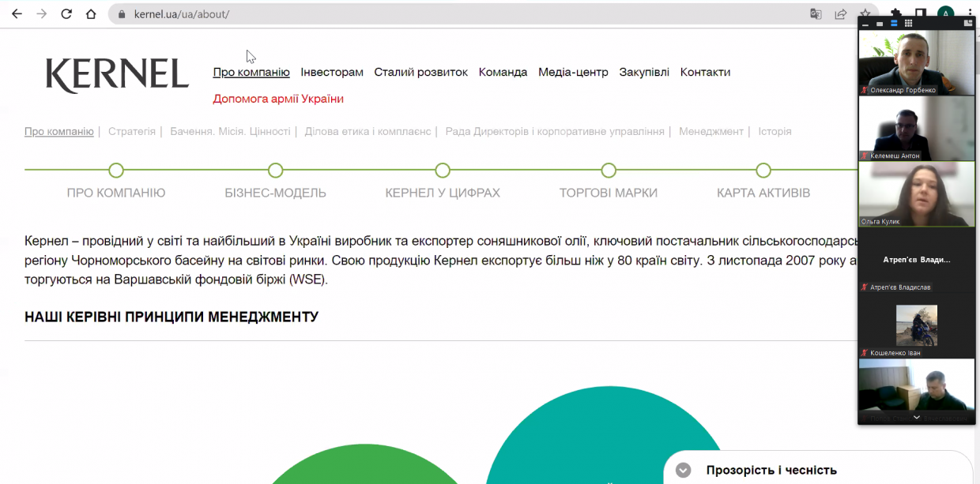Viewport: 980px width, 484px height.
Task: Show single active speaker view in Zoom panel
Action: [880, 24]
